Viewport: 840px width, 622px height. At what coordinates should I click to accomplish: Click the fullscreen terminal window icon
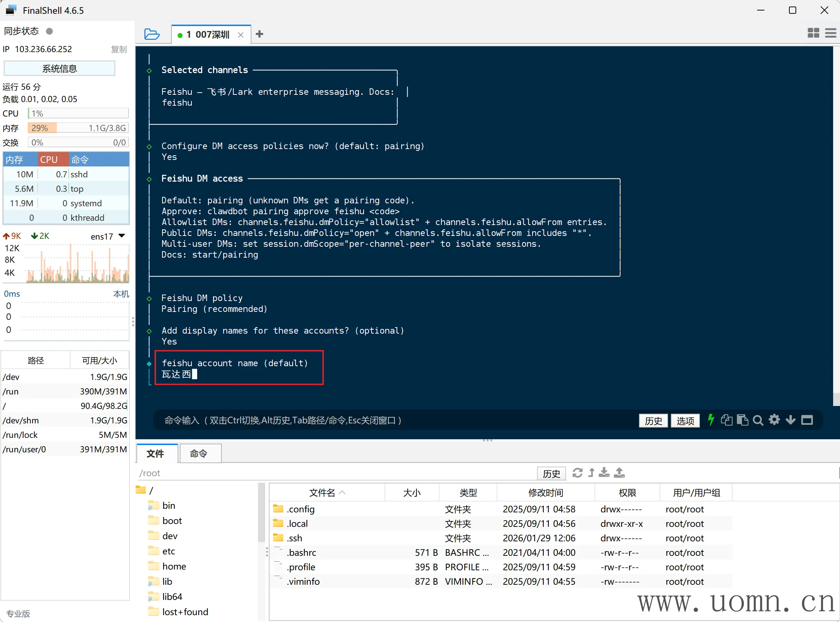pyautogui.click(x=807, y=420)
